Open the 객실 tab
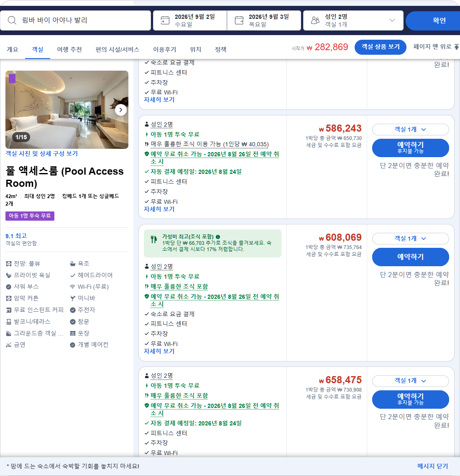The image size is (460, 476). [x=38, y=49]
